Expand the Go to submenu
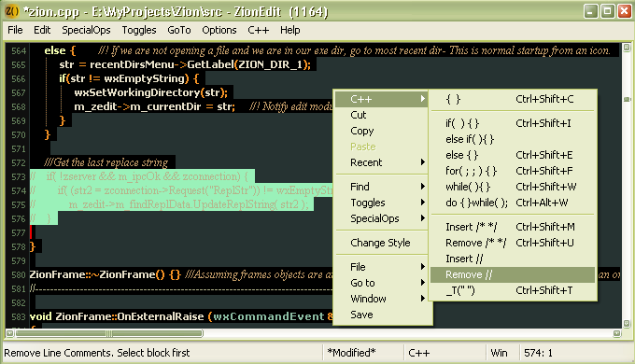The width and height of the screenshot is (635, 364). coord(382,283)
